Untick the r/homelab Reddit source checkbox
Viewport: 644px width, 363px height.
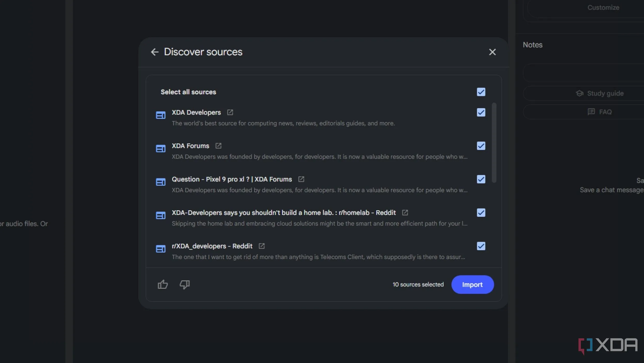coord(481,213)
